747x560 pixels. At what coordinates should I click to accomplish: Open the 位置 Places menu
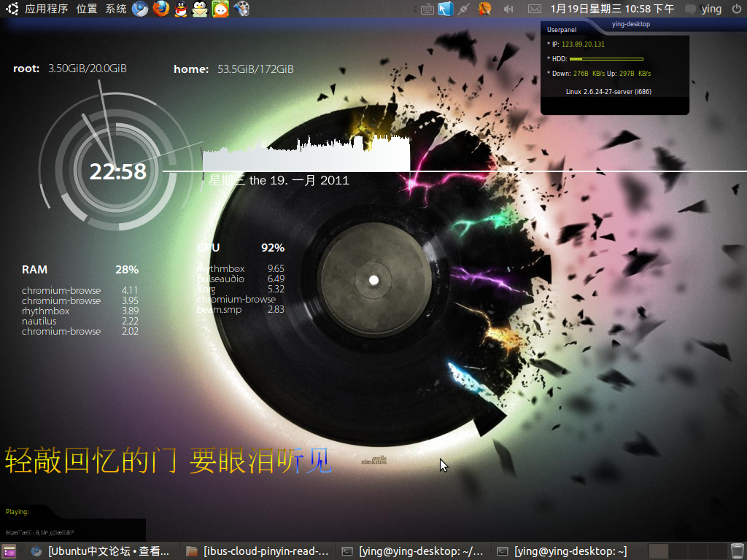pyautogui.click(x=86, y=9)
